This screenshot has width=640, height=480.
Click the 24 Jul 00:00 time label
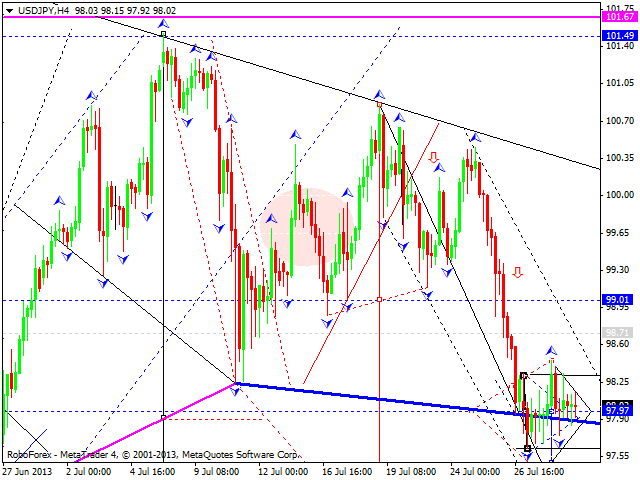coord(475,472)
